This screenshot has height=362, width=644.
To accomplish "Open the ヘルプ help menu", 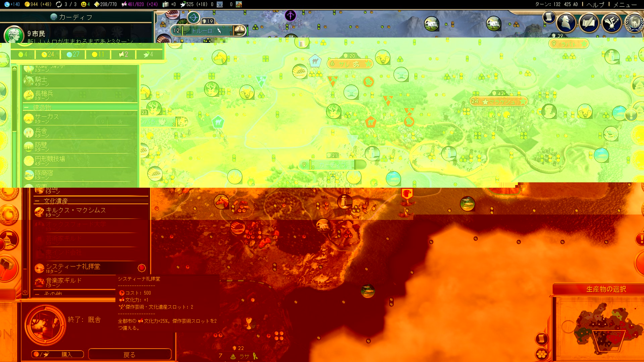I will click(595, 4).
